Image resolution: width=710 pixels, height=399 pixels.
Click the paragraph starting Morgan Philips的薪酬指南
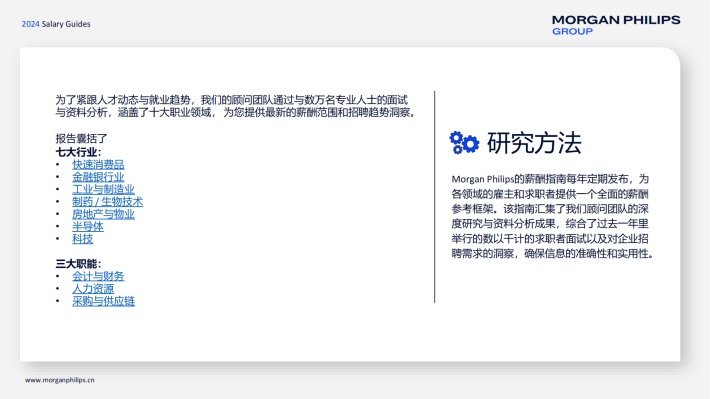tap(553, 216)
